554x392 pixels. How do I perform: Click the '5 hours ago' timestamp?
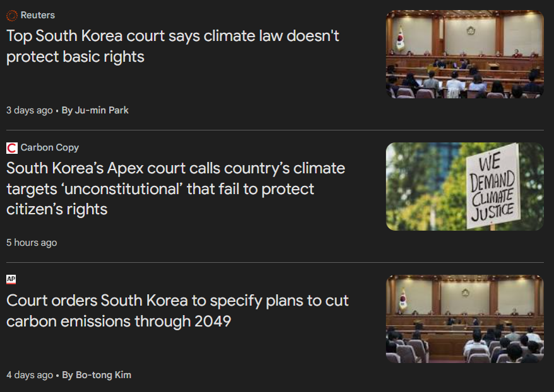pos(32,243)
